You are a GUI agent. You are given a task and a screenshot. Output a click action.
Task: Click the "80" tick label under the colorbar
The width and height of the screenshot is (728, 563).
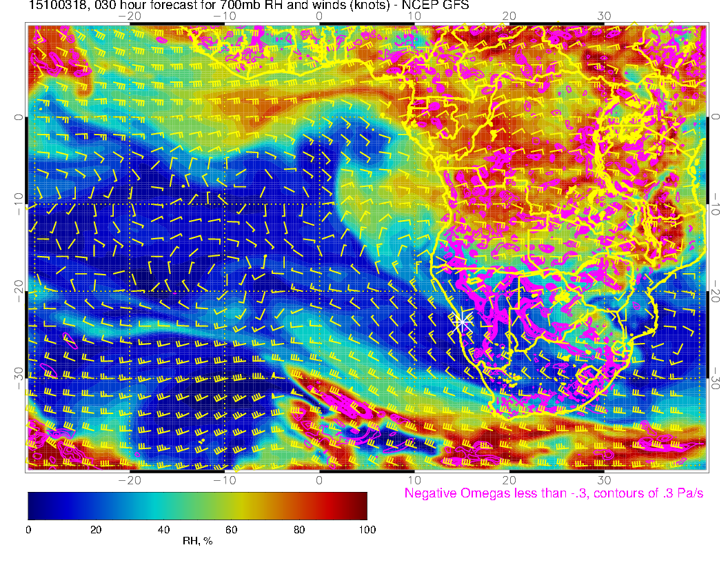point(299,530)
